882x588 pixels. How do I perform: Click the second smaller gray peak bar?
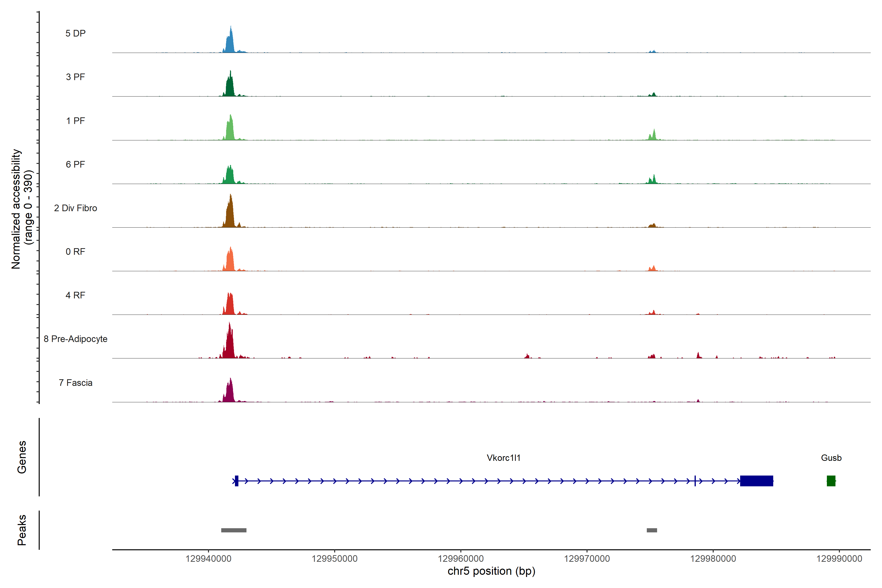click(x=652, y=530)
